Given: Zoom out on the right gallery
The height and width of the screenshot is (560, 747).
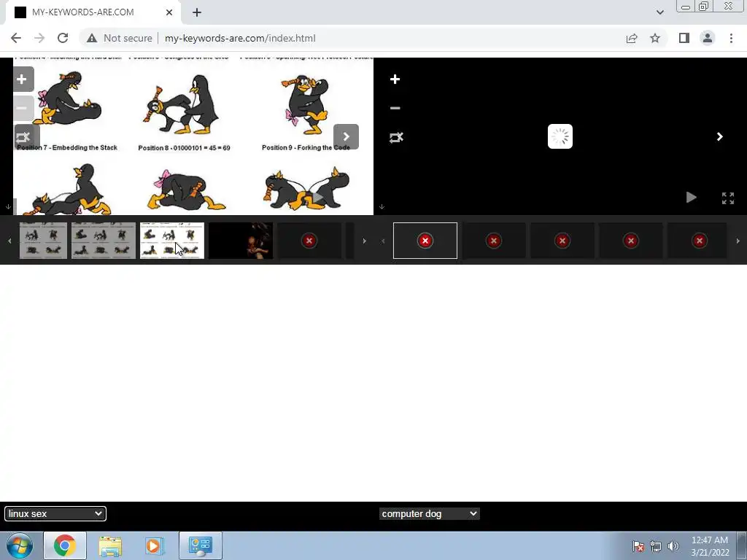Looking at the screenshot, I should (395, 108).
